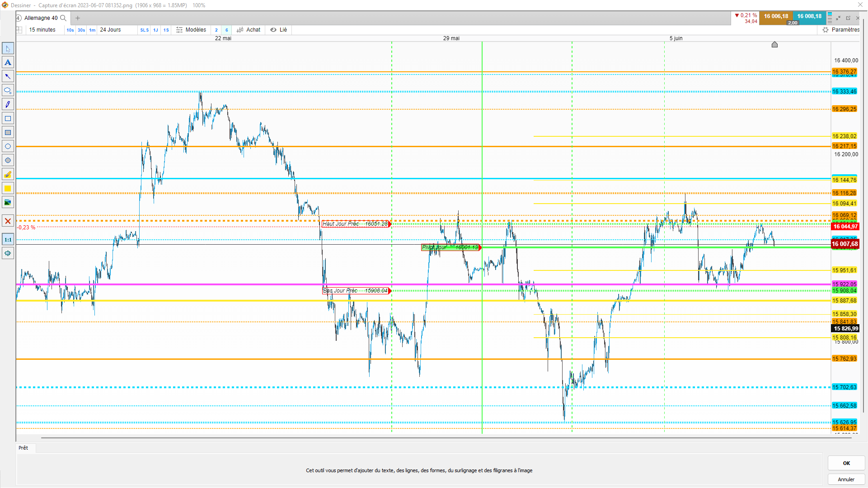Open Paramètres settings
Screen dimensions: 868x488
point(841,30)
